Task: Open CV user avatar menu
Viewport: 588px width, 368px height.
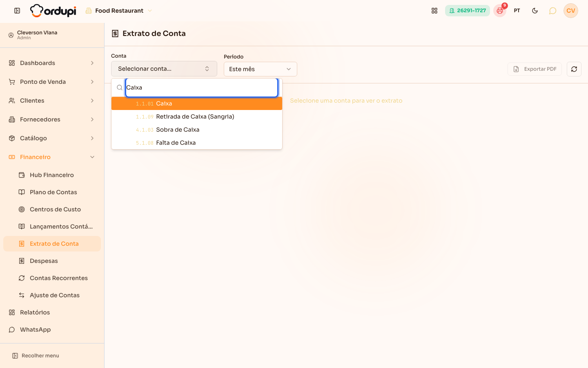Action: [x=571, y=11]
